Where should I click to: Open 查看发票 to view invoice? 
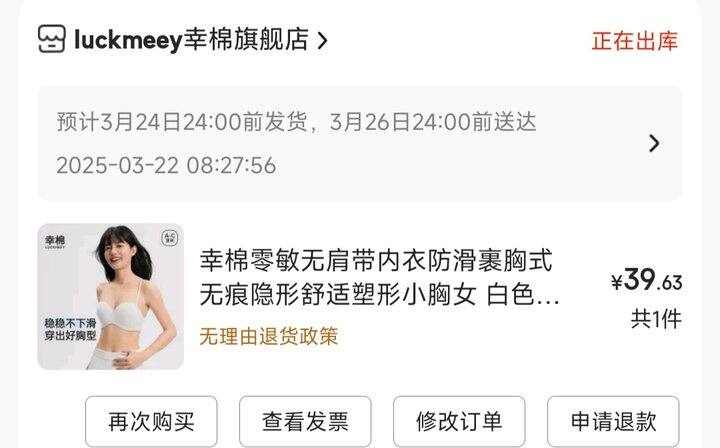click(305, 421)
